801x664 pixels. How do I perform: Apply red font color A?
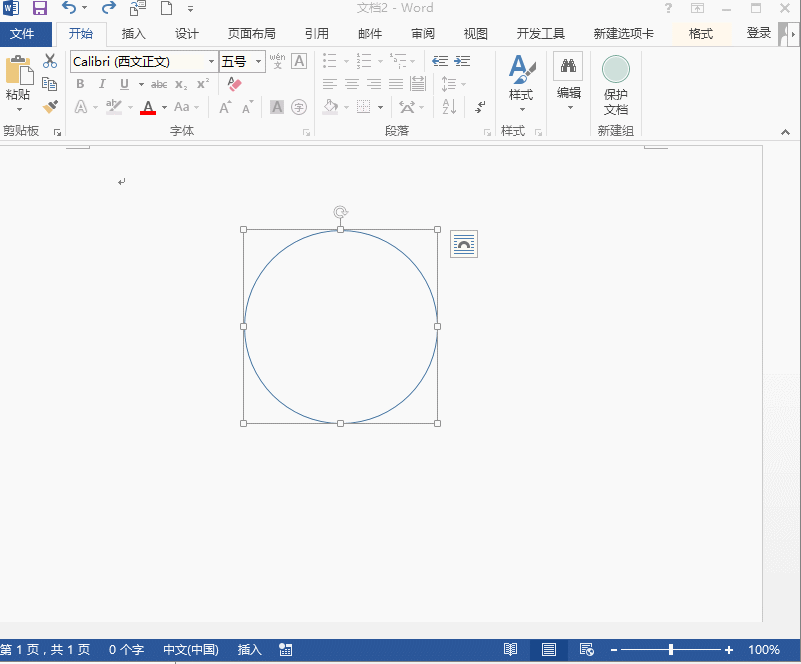148,107
